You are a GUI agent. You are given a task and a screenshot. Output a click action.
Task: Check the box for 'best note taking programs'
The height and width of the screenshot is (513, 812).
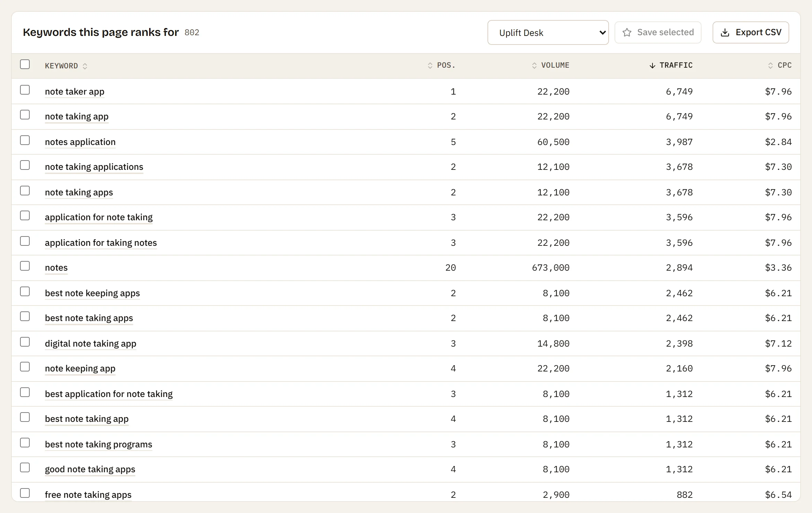(x=25, y=443)
